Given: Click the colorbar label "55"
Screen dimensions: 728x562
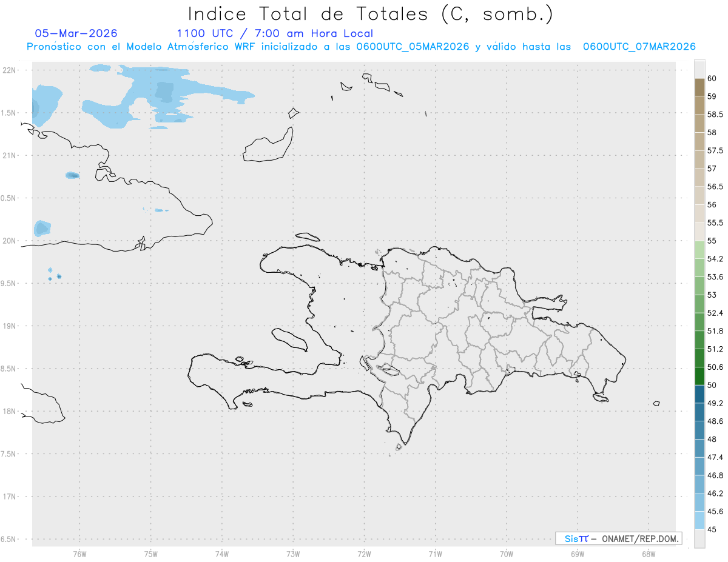Looking at the screenshot, I should (x=712, y=241).
